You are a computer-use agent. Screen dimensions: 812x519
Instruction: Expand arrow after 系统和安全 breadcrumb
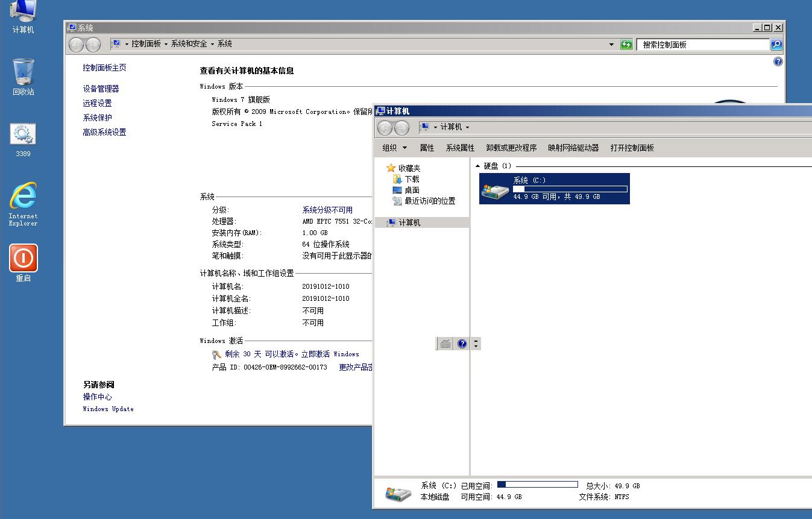click(x=212, y=44)
